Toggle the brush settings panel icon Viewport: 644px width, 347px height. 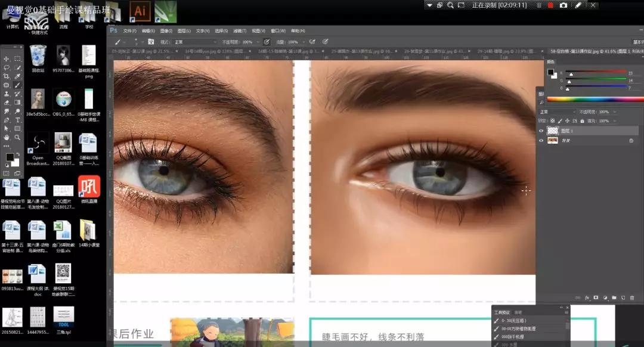pos(151,42)
